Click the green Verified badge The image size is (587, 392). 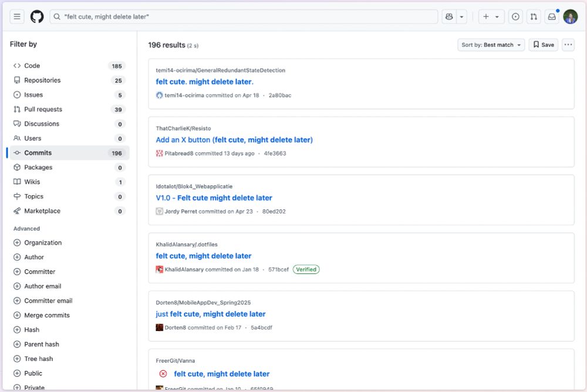pyautogui.click(x=306, y=269)
